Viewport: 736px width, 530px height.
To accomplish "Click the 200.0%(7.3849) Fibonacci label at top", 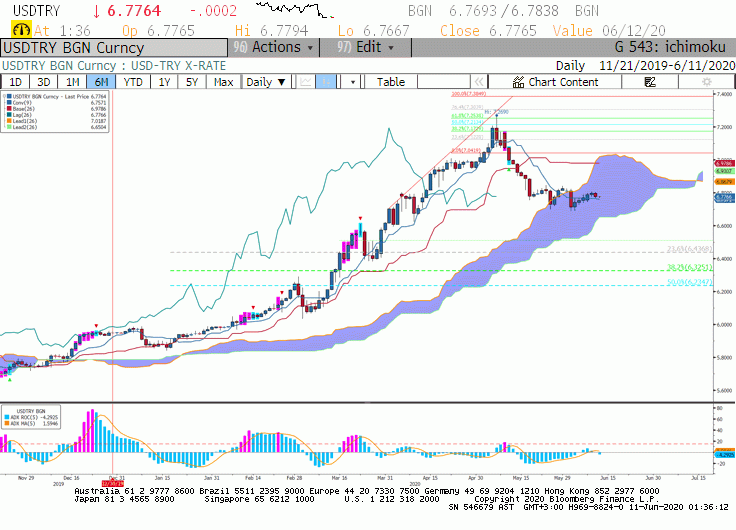I will click(468, 94).
